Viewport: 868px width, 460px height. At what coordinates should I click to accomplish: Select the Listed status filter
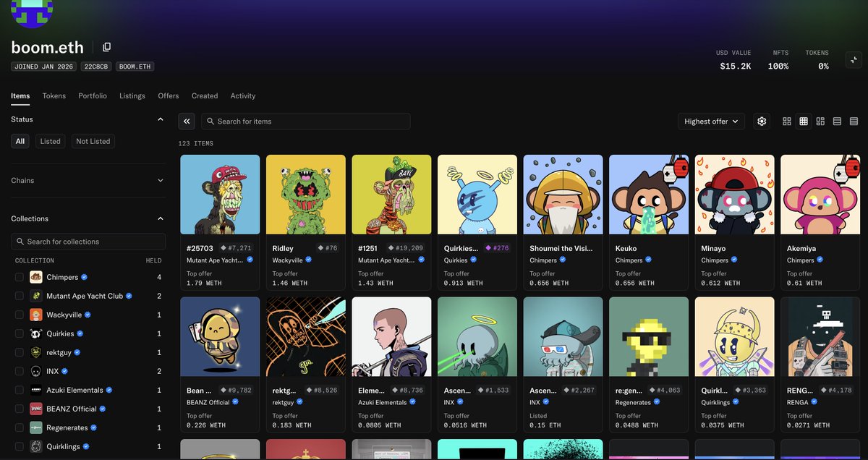point(51,141)
